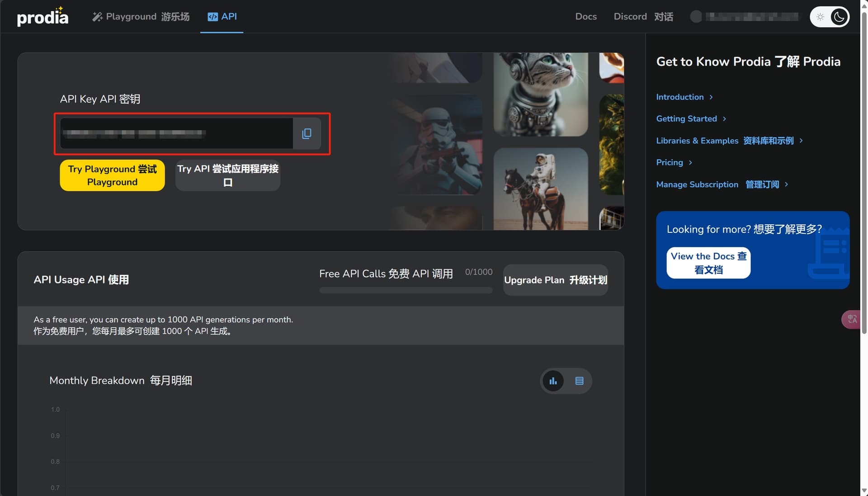The height and width of the screenshot is (496, 868).
Task: Click the API code icon in navbar
Action: [212, 17]
